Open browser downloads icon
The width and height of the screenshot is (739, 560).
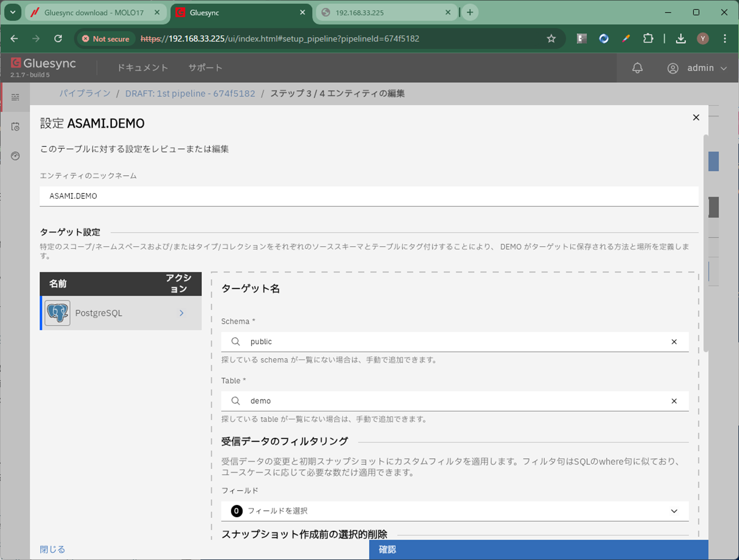(x=681, y=39)
